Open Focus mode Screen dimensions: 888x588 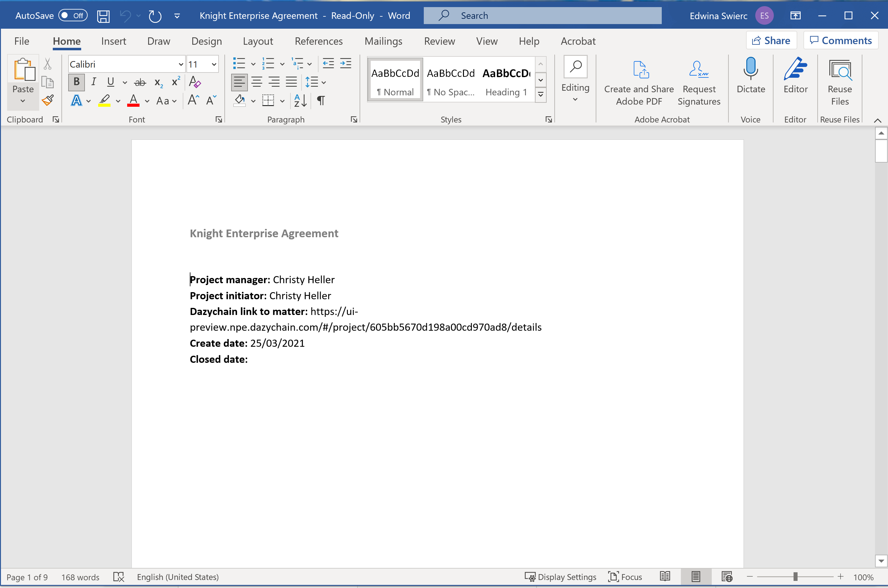(625, 577)
